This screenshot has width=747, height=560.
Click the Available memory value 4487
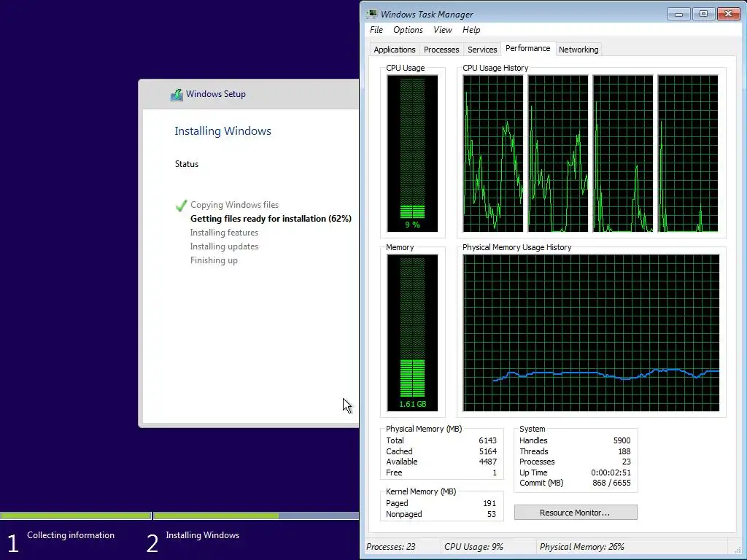[487, 462]
